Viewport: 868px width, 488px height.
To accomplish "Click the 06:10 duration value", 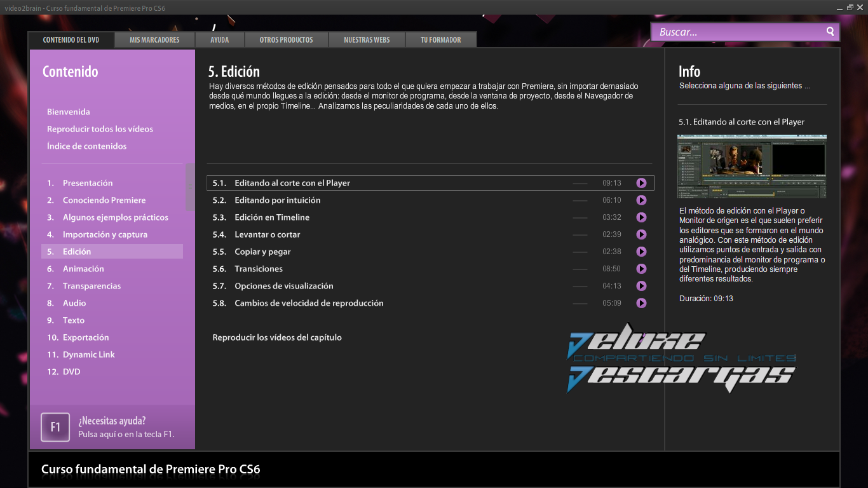I will pos(612,200).
